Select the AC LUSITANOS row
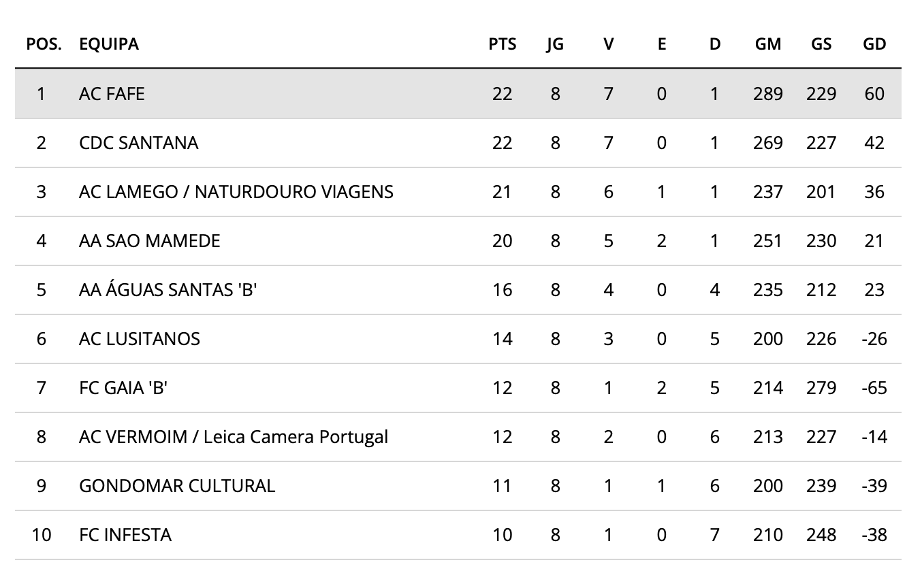This screenshot has height=588, width=922. (x=139, y=339)
